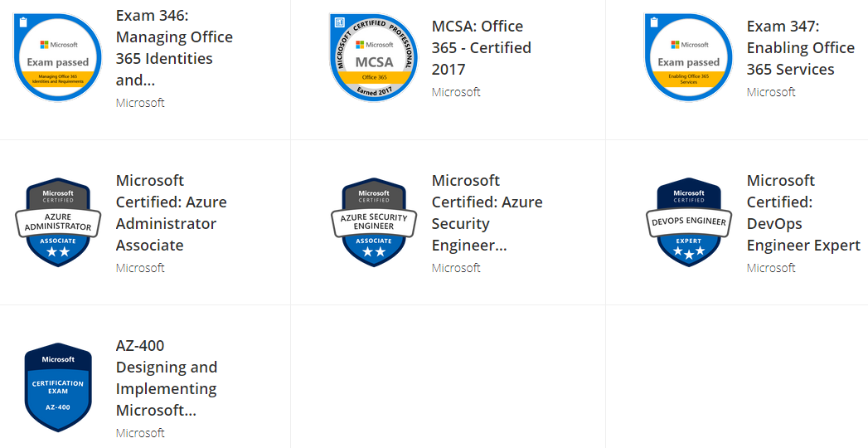
Task: Open the MCSA Office 365 badge image
Action: tap(374, 57)
